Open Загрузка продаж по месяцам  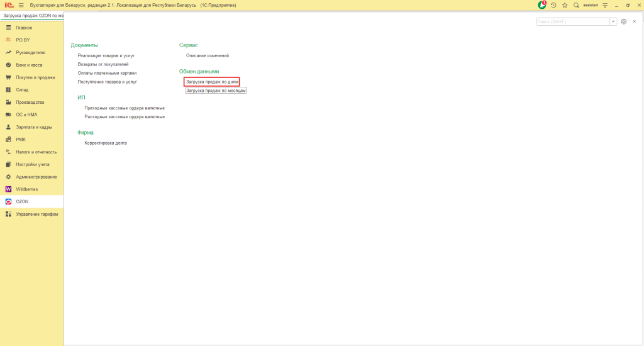coord(216,91)
